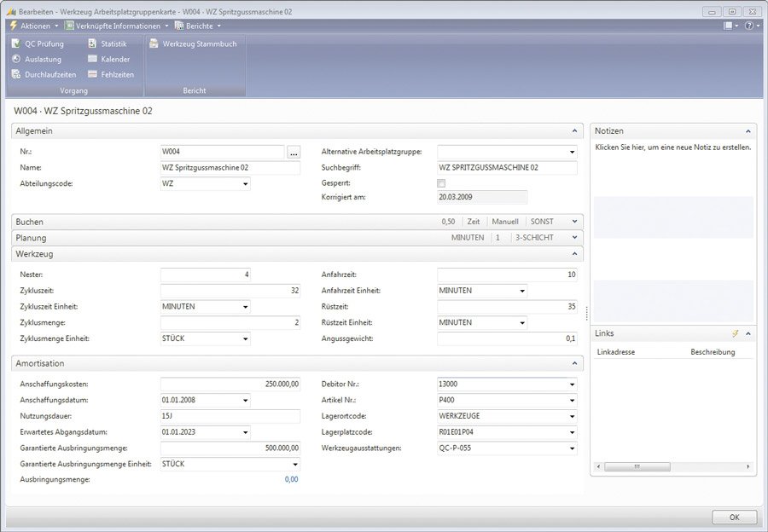Open the Kalender ribbon icon
This screenshot has height=532, width=768.
click(x=92, y=59)
